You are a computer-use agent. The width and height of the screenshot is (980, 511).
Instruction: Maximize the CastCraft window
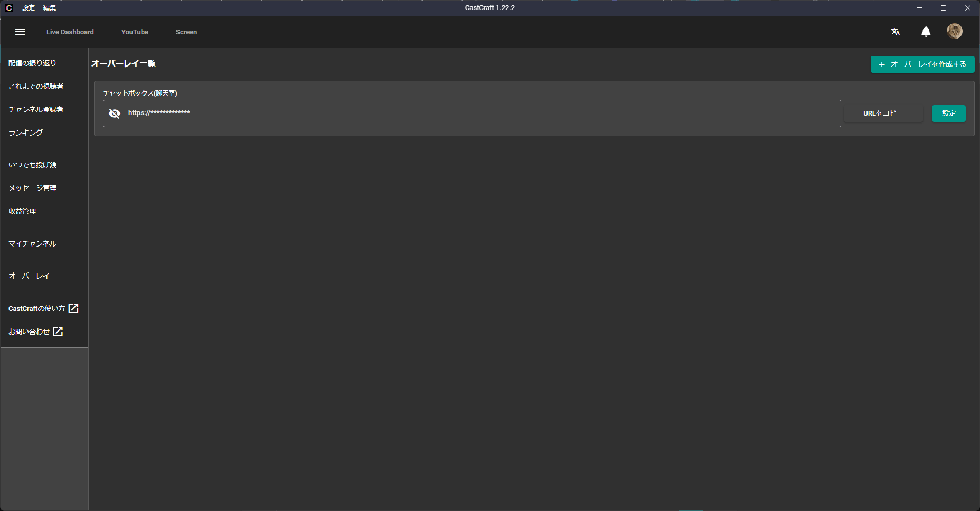944,8
